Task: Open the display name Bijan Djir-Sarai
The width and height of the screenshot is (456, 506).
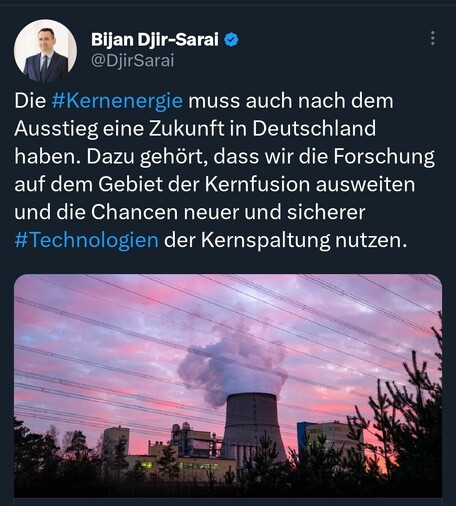Action: (x=155, y=40)
